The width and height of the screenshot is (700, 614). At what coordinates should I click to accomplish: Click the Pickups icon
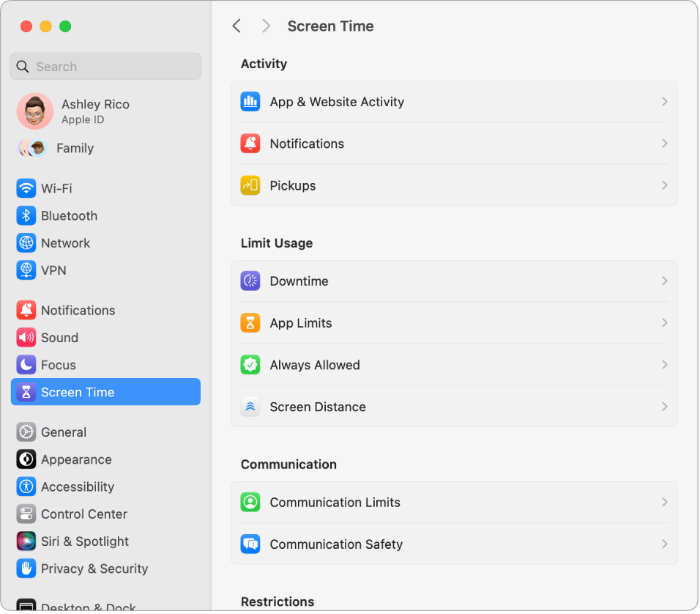click(x=250, y=185)
